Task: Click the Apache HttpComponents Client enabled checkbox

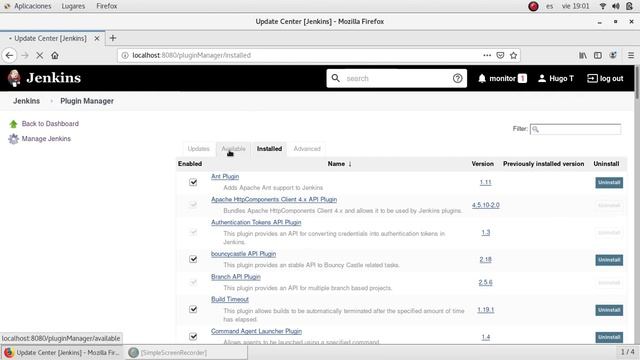Action: (x=193, y=205)
